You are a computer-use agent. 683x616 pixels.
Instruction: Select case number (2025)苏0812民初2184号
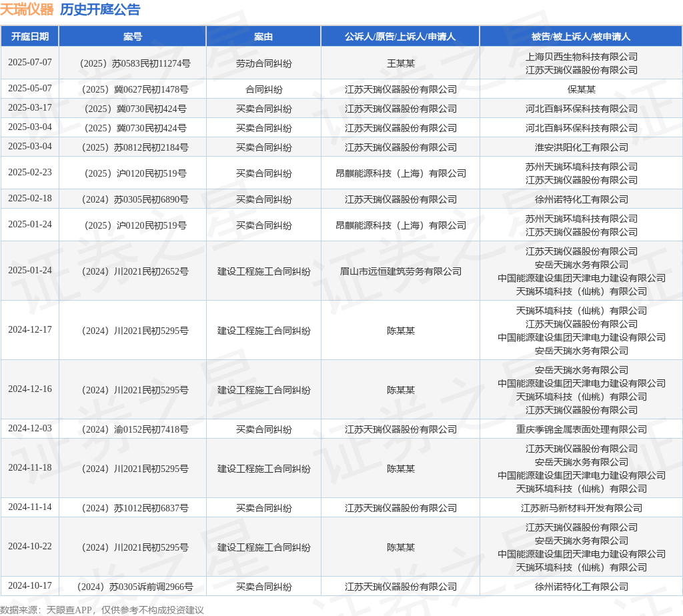(133, 147)
